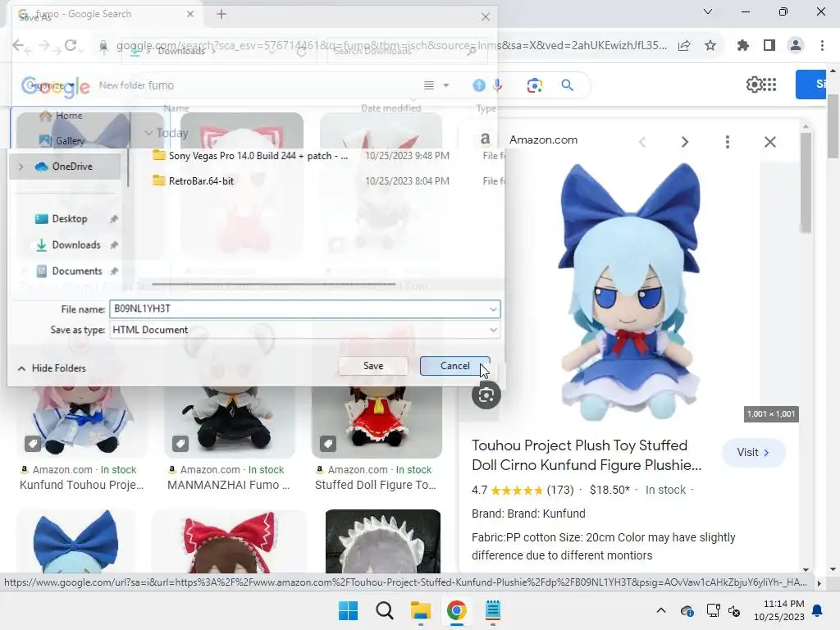Show the next image in preview panel

pyautogui.click(x=685, y=141)
